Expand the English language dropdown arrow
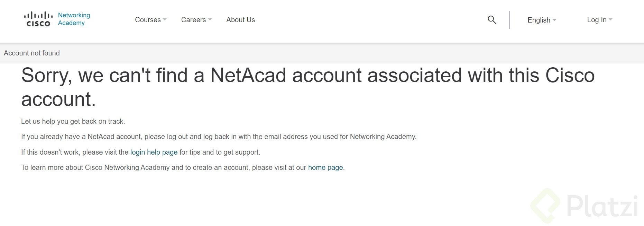Viewport: 644px width, 226px height. [554, 20]
